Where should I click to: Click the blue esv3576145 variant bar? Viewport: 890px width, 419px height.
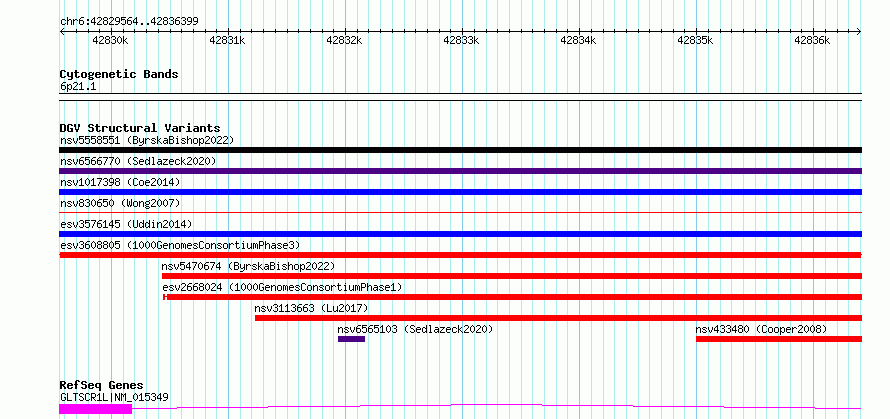[460, 234]
